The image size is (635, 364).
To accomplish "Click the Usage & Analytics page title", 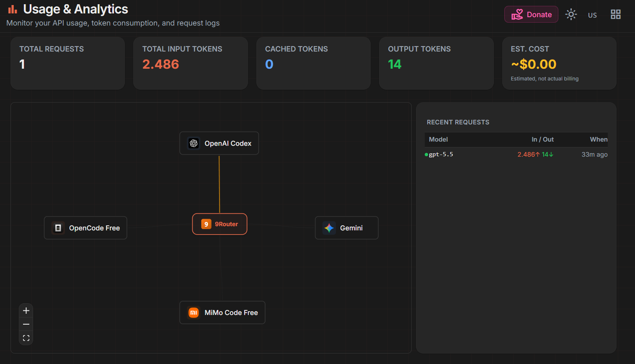I will tap(76, 9).
